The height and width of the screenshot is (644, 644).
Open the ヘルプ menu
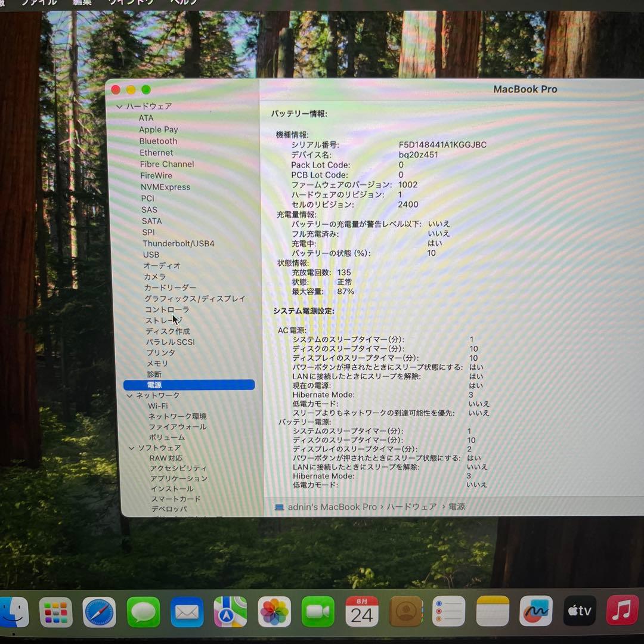[x=182, y=2]
